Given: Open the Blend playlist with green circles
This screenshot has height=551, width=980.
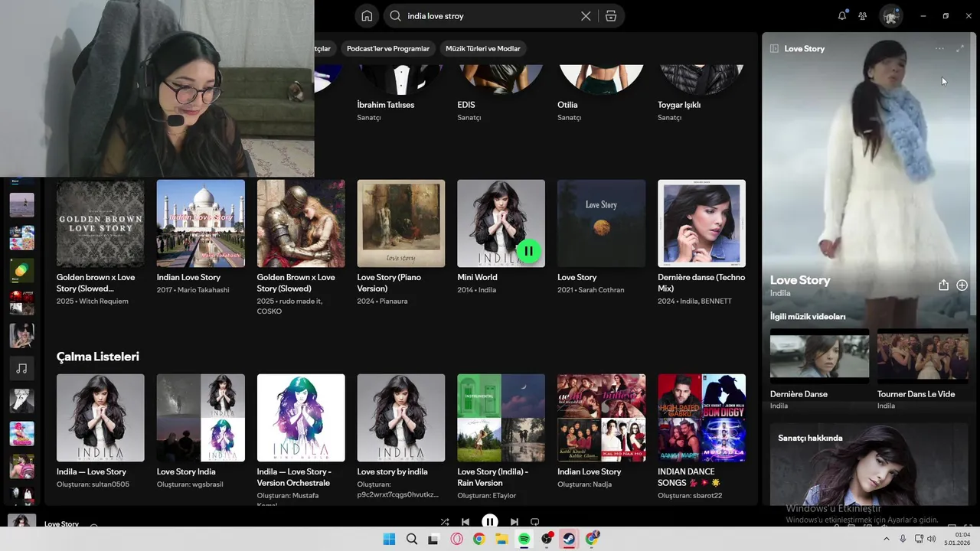Looking at the screenshot, I should click(x=21, y=270).
